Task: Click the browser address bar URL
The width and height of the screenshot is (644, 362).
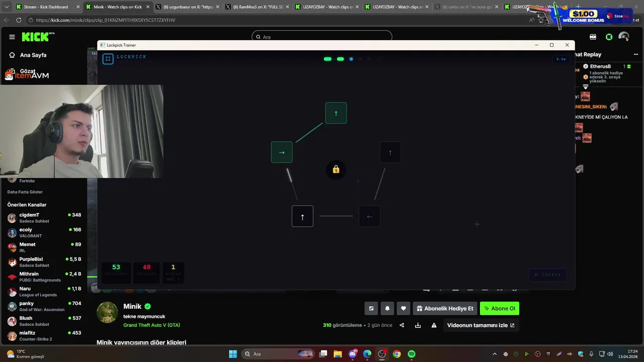Action: click(106, 20)
